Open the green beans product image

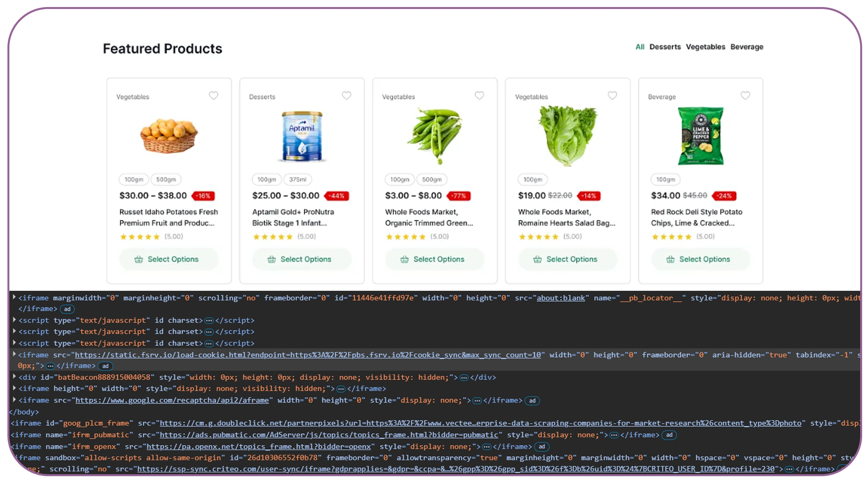(435, 135)
